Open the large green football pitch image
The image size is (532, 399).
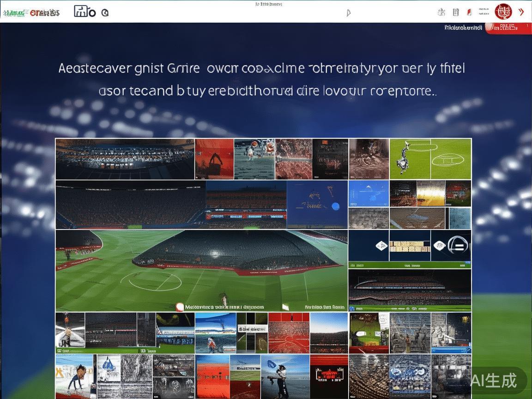(201, 270)
